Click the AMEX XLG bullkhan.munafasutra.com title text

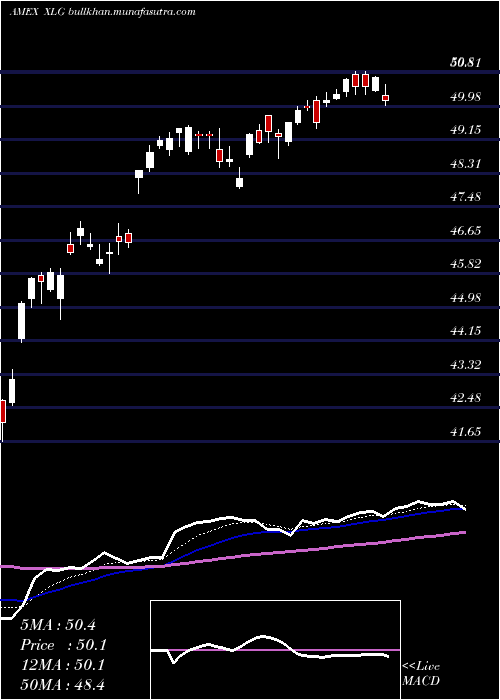click(102, 12)
